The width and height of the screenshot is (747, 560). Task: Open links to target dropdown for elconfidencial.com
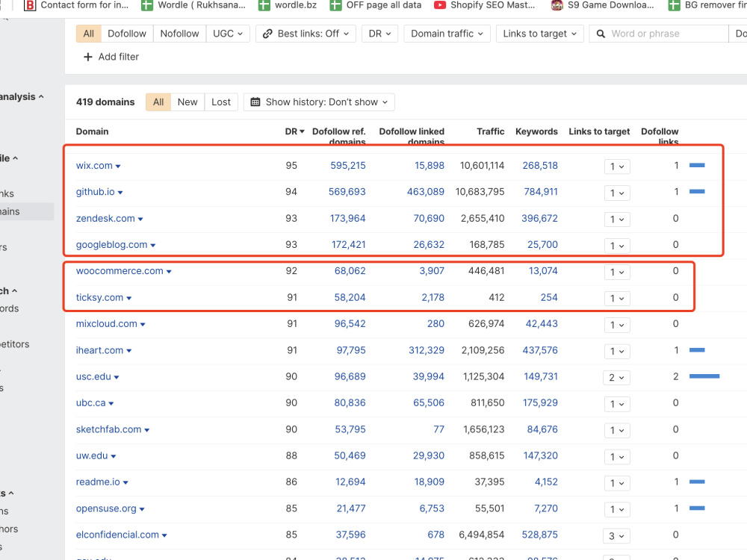pyautogui.click(x=617, y=535)
